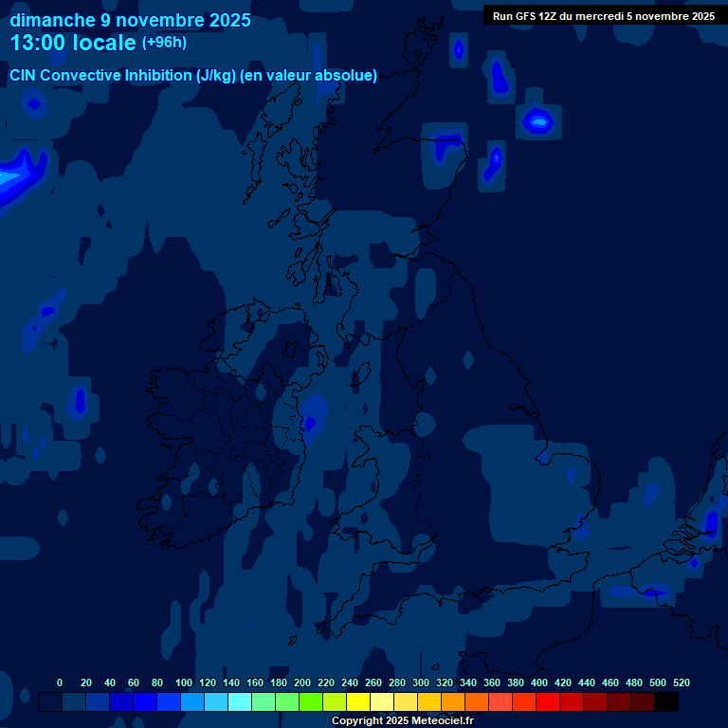Click the Copyright 2025 Meteociel.fr text
Viewport: 728px width, 728px height.
(x=402, y=720)
